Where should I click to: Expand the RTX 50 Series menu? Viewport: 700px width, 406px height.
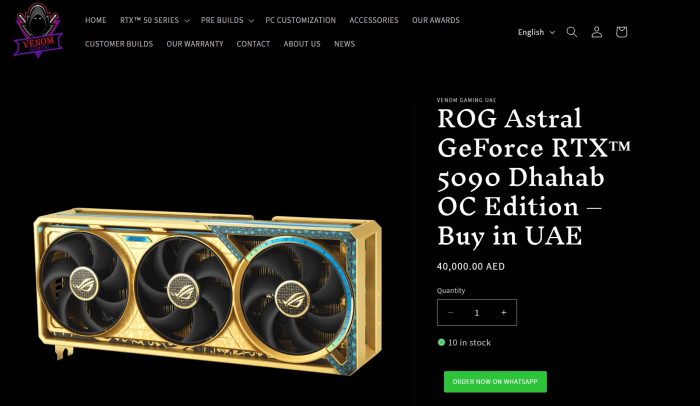pyautogui.click(x=154, y=21)
